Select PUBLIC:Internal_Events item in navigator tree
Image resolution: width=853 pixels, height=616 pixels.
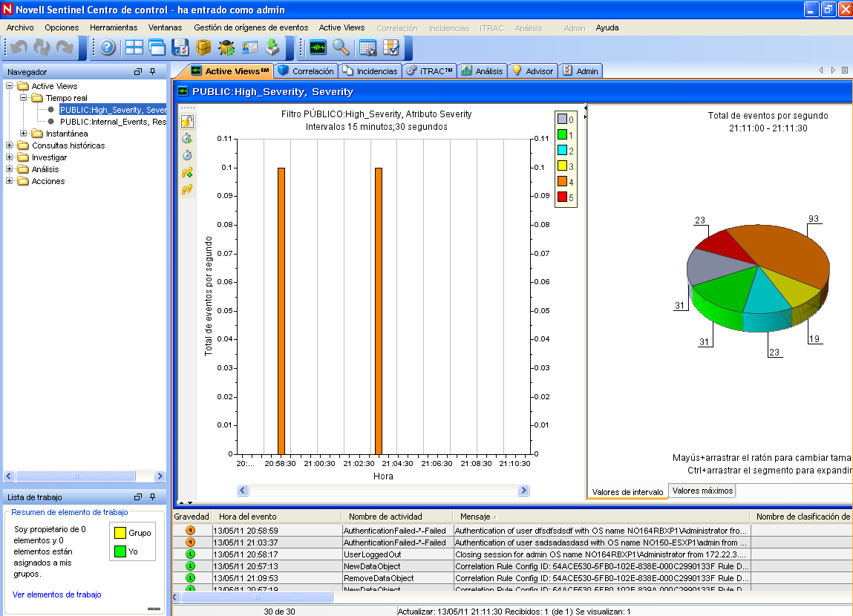pyautogui.click(x=113, y=122)
